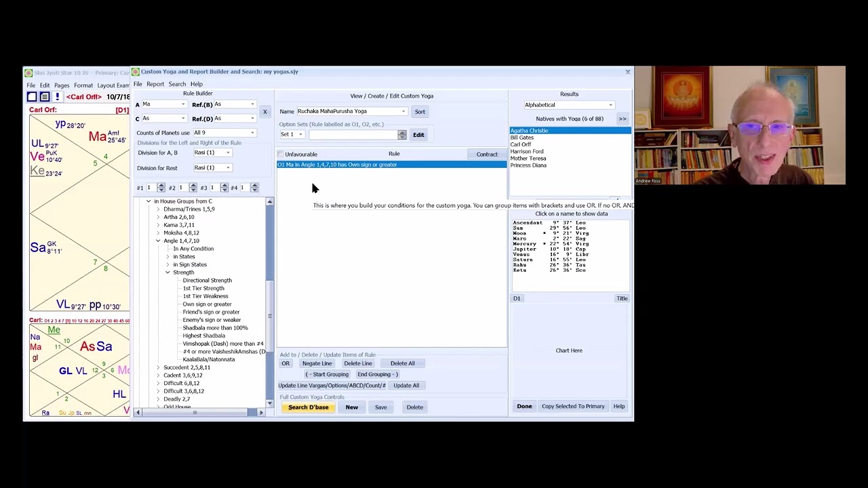Click the #1 count stepper arrows

[x=161, y=187]
